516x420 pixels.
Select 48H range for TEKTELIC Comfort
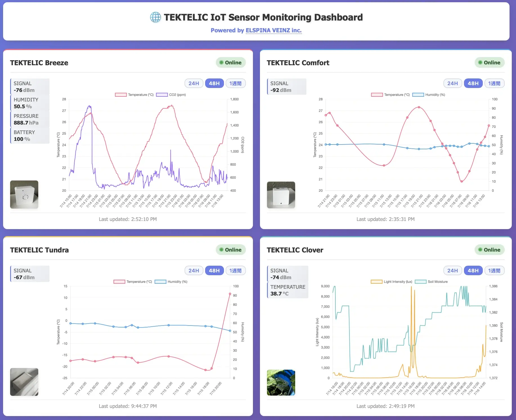pos(473,83)
